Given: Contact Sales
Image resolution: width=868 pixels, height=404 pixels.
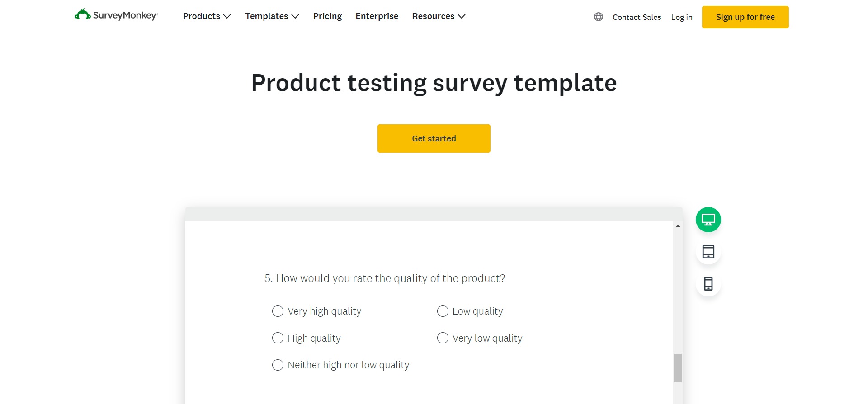Looking at the screenshot, I should (637, 17).
